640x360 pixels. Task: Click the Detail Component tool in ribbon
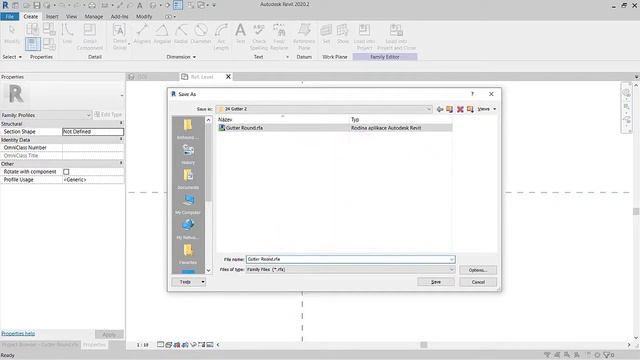(x=90, y=36)
